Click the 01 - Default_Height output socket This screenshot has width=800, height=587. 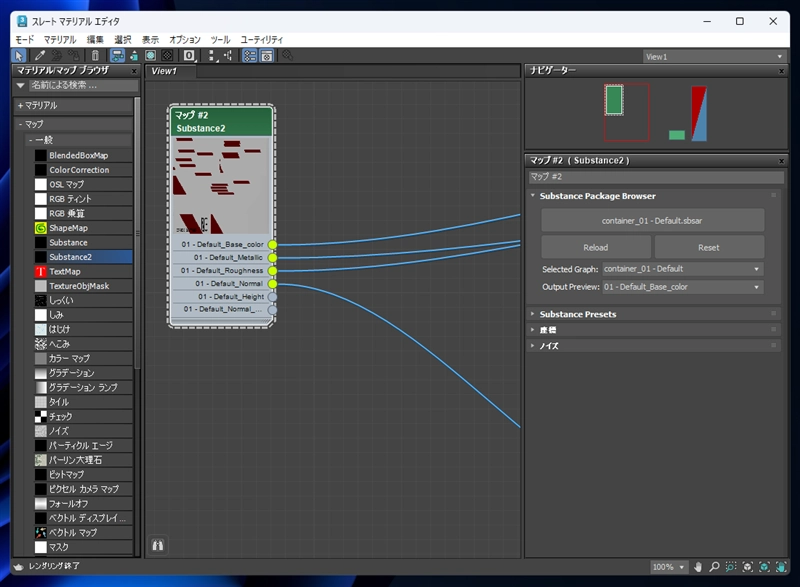pyautogui.click(x=272, y=297)
